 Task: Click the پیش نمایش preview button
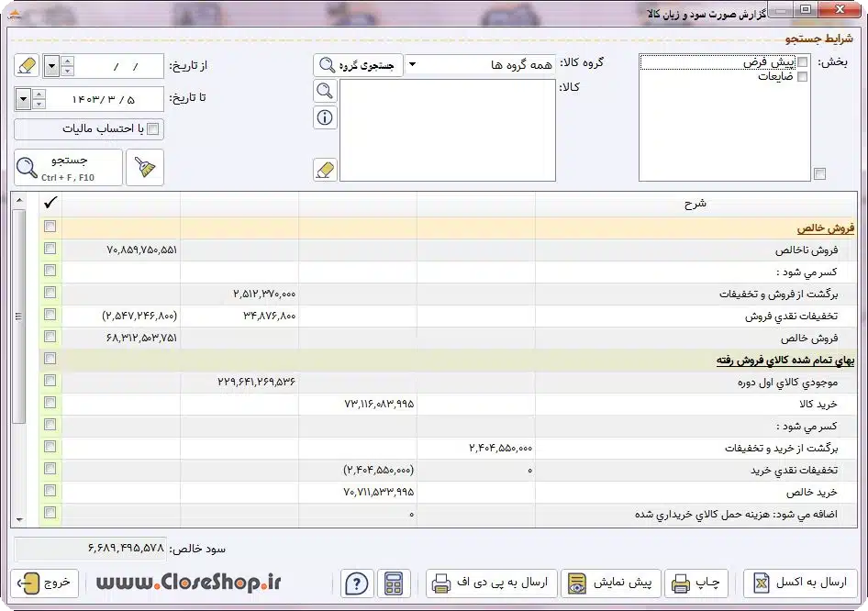pyautogui.click(x=610, y=583)
